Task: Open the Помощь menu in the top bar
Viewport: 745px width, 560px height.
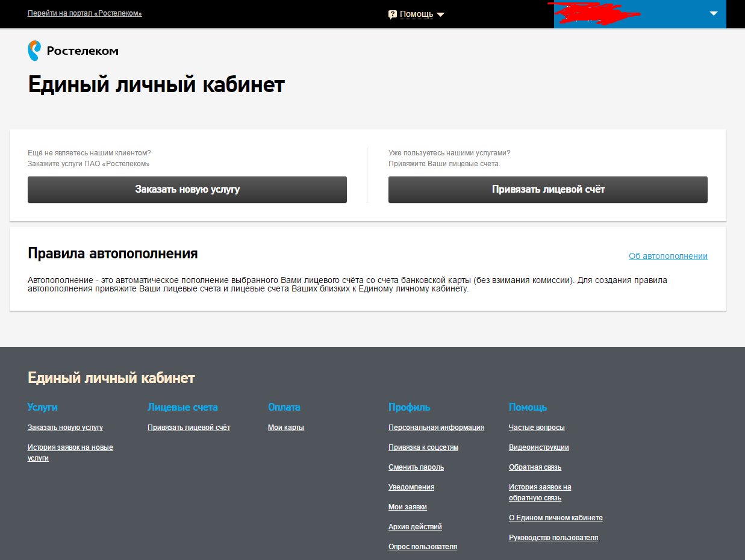Action: point(416,14)
